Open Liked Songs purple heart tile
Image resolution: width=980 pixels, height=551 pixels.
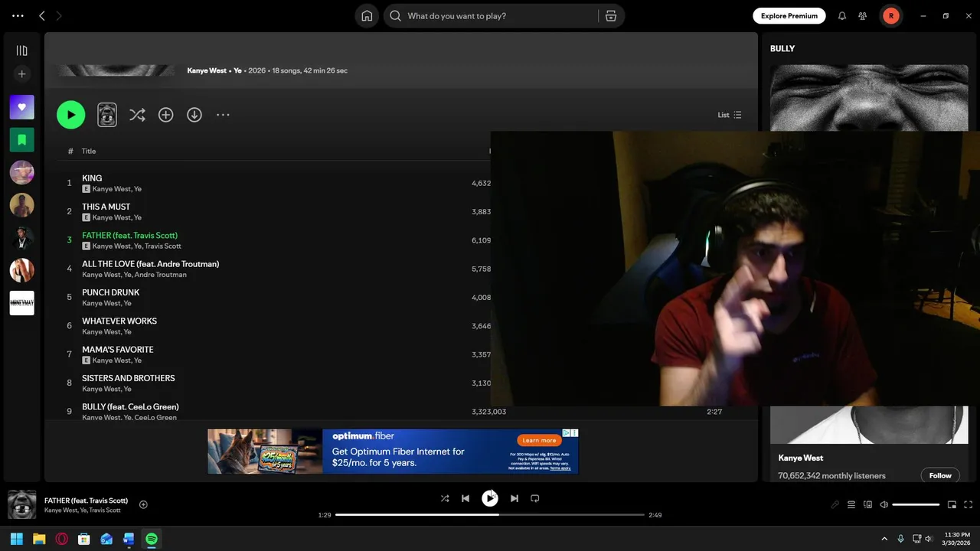click(21, 107)
